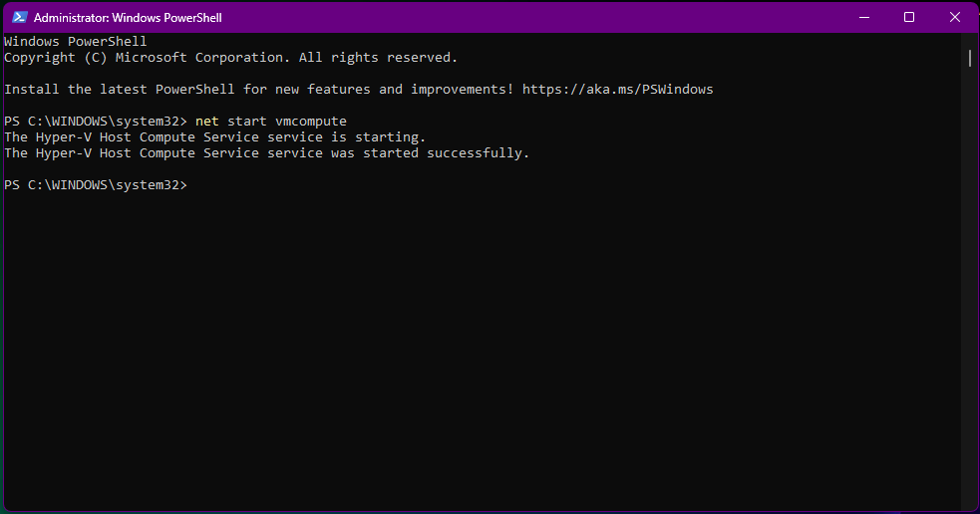Click the vertical scrollbar thumb
Viewport: 980px width, 514px height.
pyautogui.click(x=970, y=58)
